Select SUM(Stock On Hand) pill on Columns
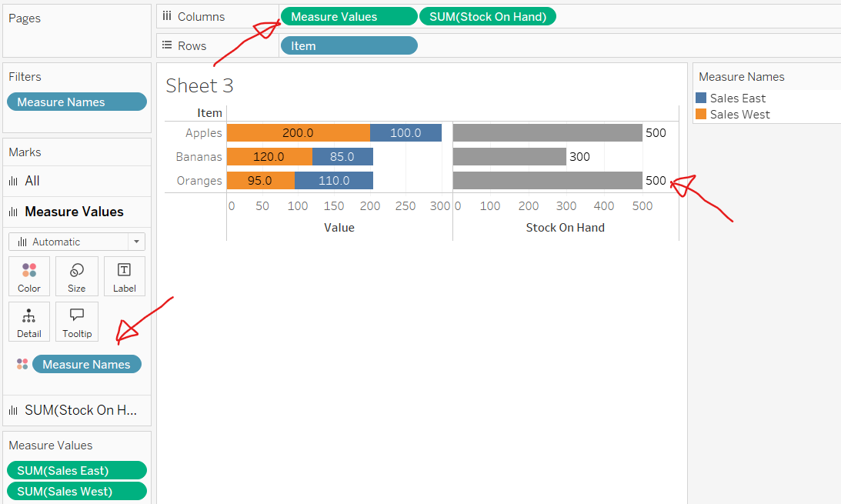Image resolution: width=841 pixels, height=504 pixels. 488,16
